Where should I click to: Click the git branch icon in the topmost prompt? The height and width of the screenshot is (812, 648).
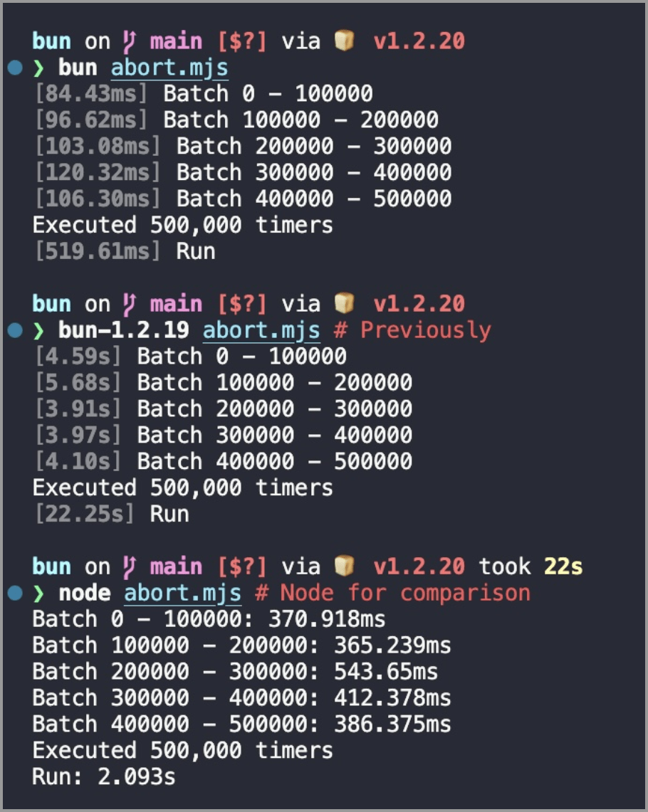pos(130,42)
